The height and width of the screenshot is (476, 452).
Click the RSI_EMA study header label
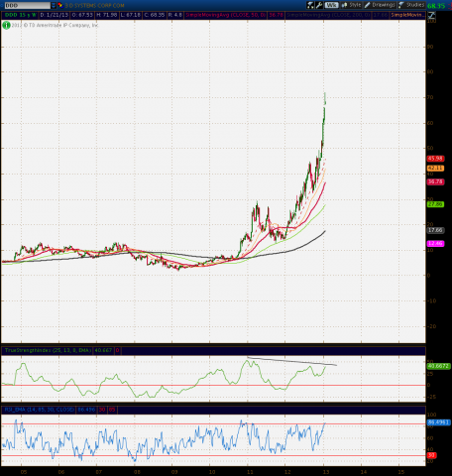[x=39, y=410]
